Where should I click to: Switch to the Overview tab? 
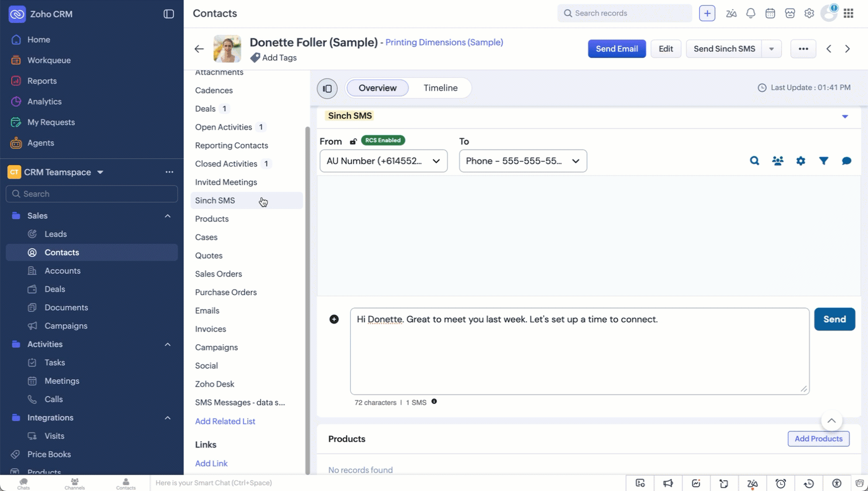click(378, 88)
